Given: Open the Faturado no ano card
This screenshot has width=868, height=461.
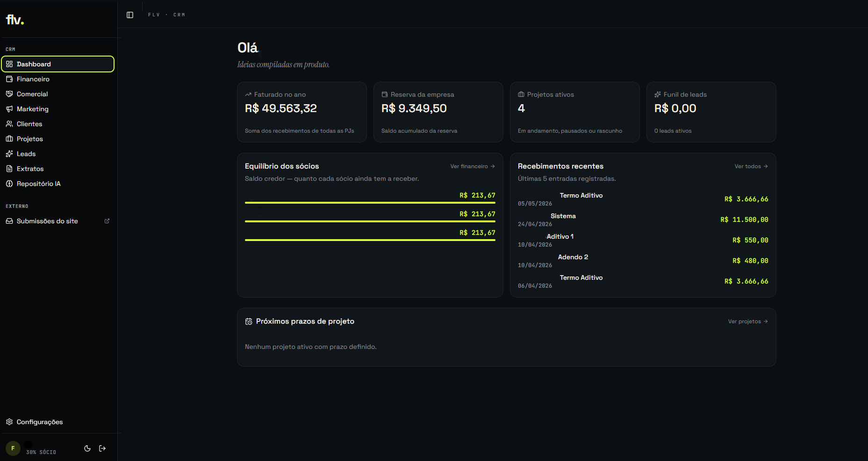Looking at the screenshot, I should pos(302,112).
